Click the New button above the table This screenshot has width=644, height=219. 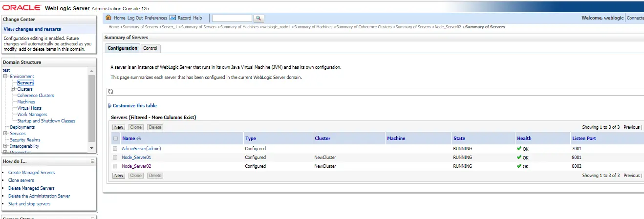click(119, 127)
